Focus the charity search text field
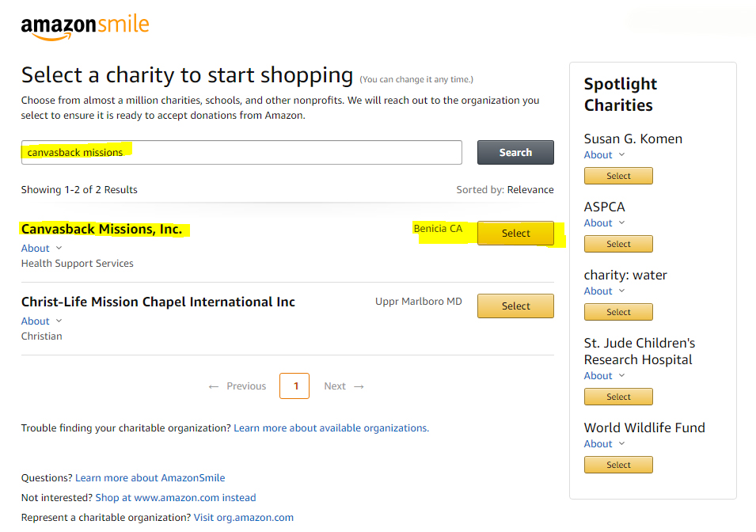This screenshot has height=532, width=756. pyautogui.click(x=241, y=153)
